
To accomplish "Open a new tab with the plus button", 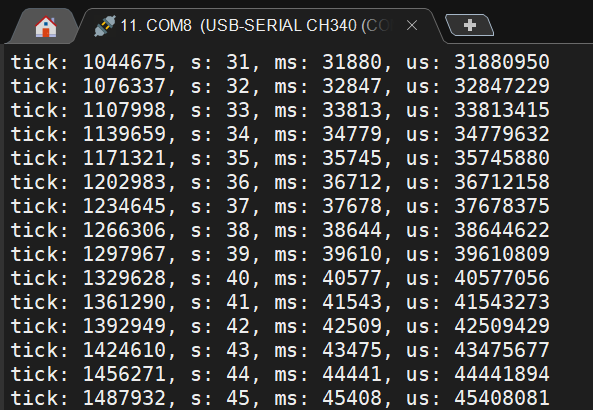I will coord(470,25).
